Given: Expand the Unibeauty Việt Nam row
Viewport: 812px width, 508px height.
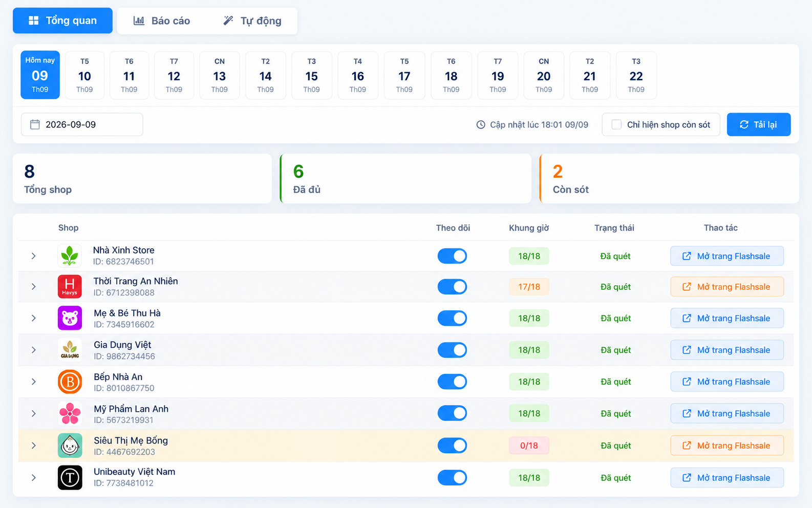Looking at the screenshot, I should (33, 478).
